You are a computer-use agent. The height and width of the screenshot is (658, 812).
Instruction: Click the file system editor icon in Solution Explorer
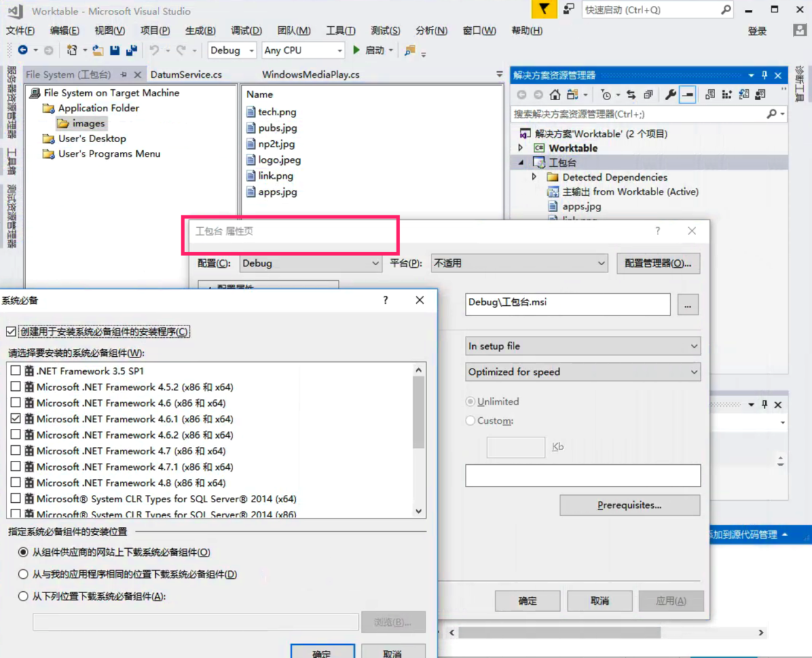(710, 95)
